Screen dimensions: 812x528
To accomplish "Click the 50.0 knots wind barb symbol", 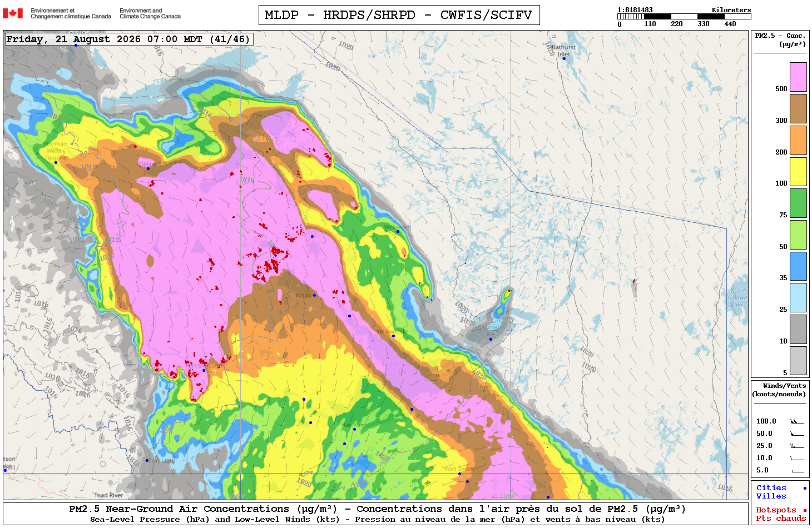I will (x=797, y=434).
